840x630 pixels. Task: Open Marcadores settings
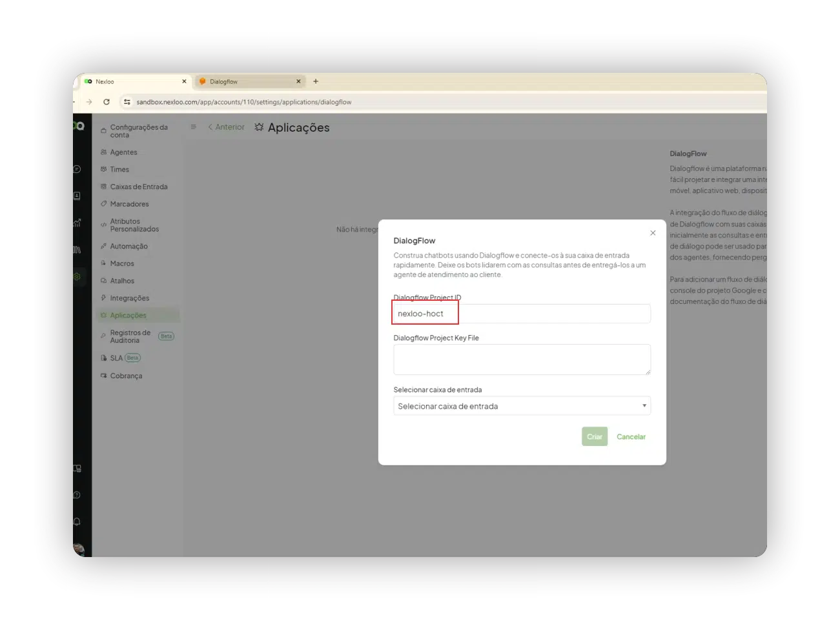pos(129,204)
